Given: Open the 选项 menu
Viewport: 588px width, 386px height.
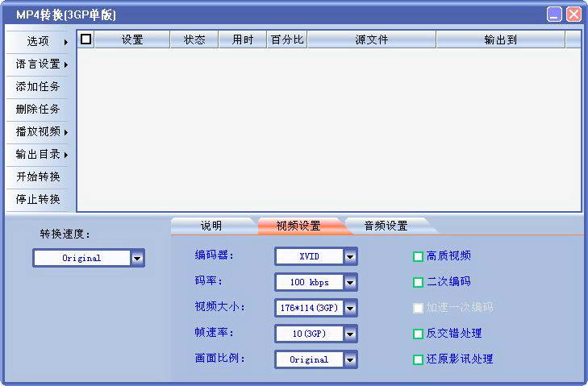Looking at the screenshot, I should [37, 41].
